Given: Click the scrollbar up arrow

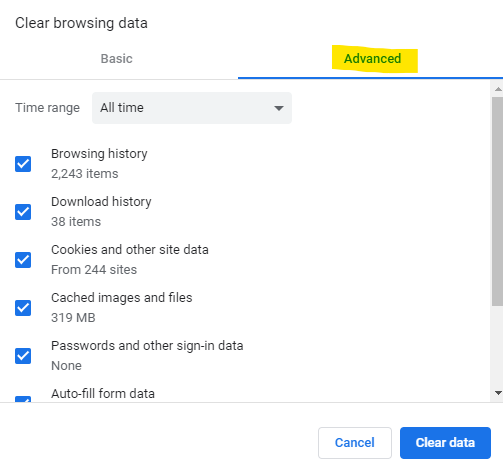Looking at the screenshot, I should click(x=498, y=89).
